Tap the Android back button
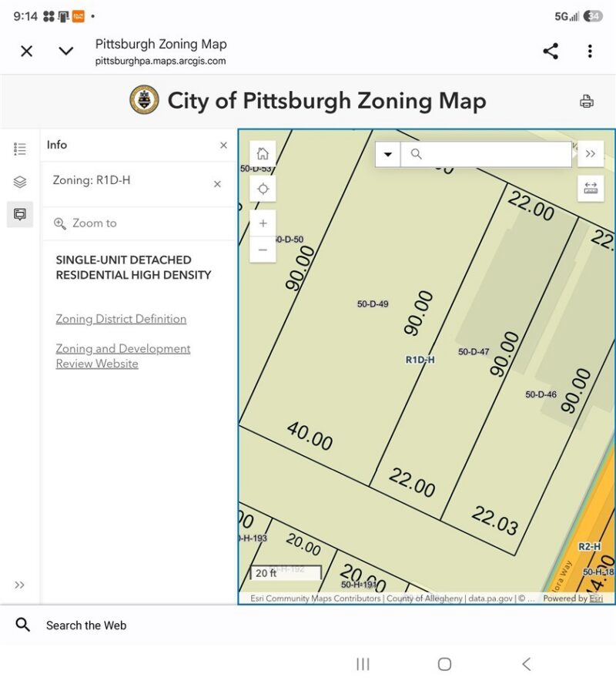The image size is (616, 684). (x=526, y=665)
